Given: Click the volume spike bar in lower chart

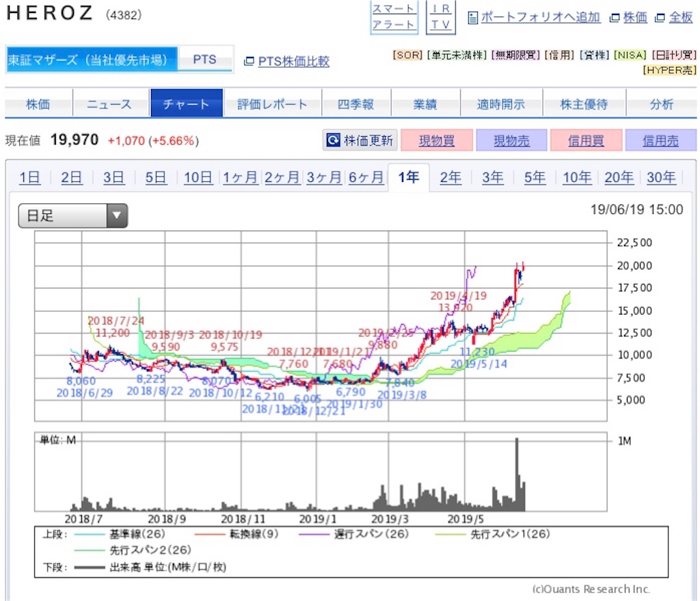Looking at the screenshot, I should click(x=517, y=475).
